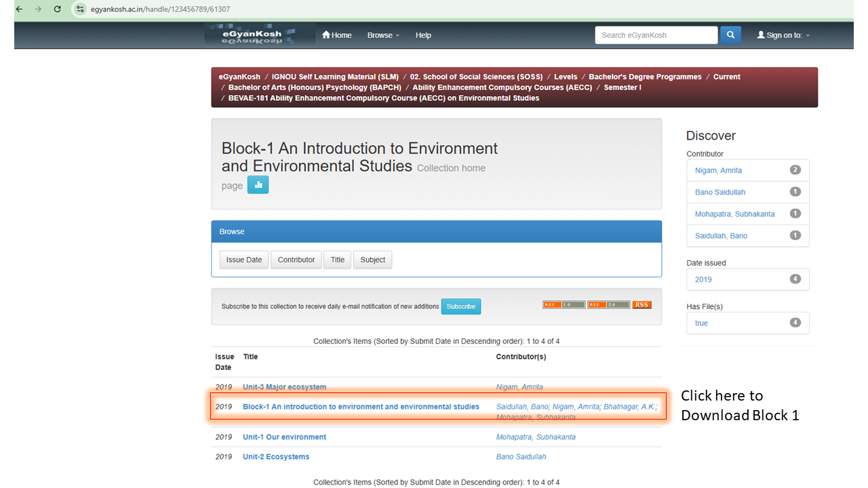Sort the collection by Title

[337, 259]
